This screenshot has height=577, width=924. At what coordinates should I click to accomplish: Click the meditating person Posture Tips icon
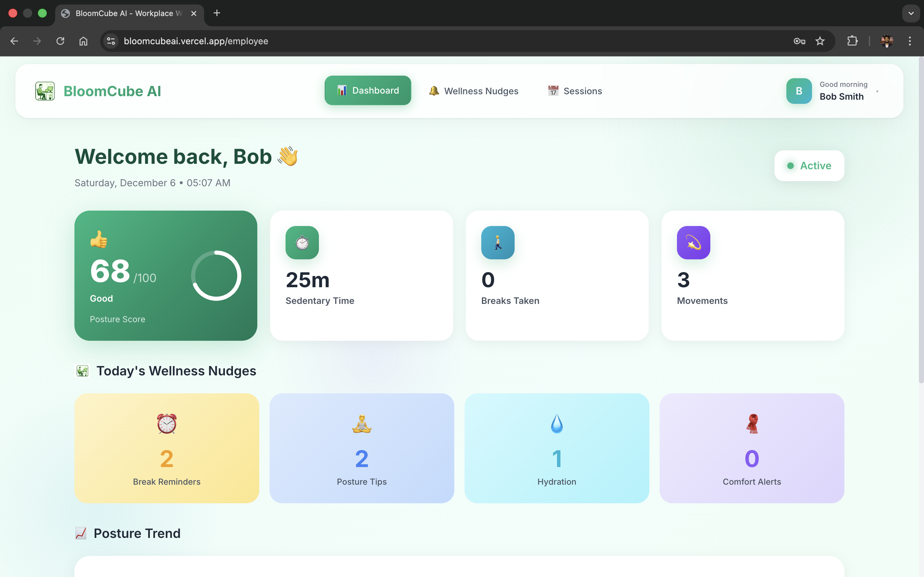click(362, 423)
